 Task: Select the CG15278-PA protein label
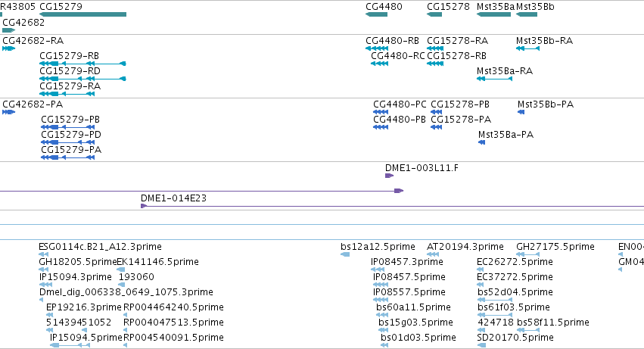pyautogui.click(x=461, y=120)
